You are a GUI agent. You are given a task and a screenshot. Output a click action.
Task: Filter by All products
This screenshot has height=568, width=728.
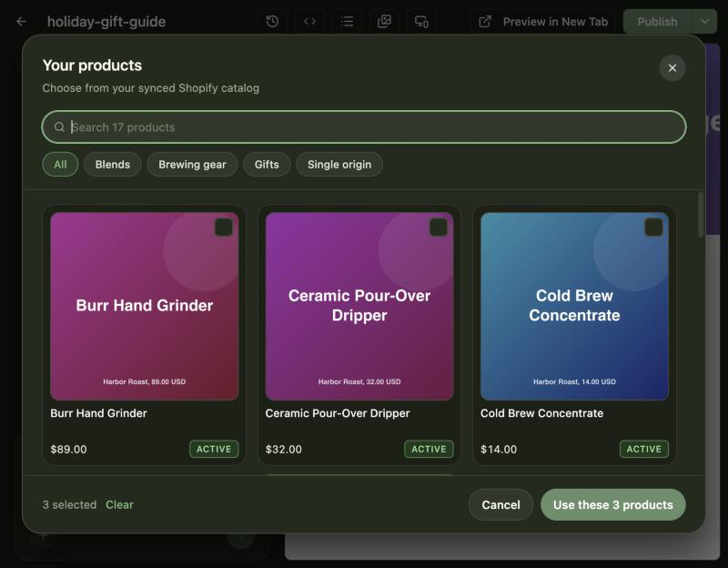point(60,165)
